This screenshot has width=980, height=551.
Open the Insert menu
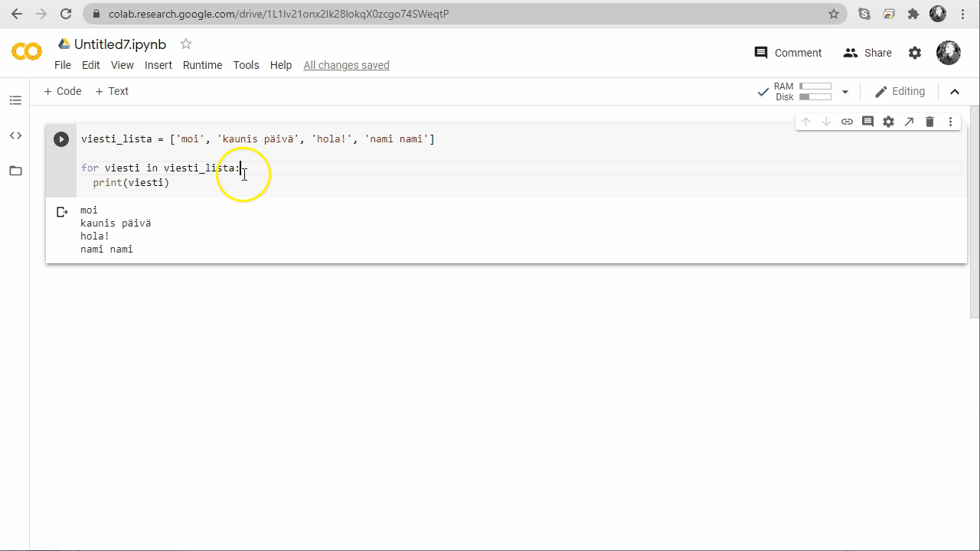click(158, 65)
